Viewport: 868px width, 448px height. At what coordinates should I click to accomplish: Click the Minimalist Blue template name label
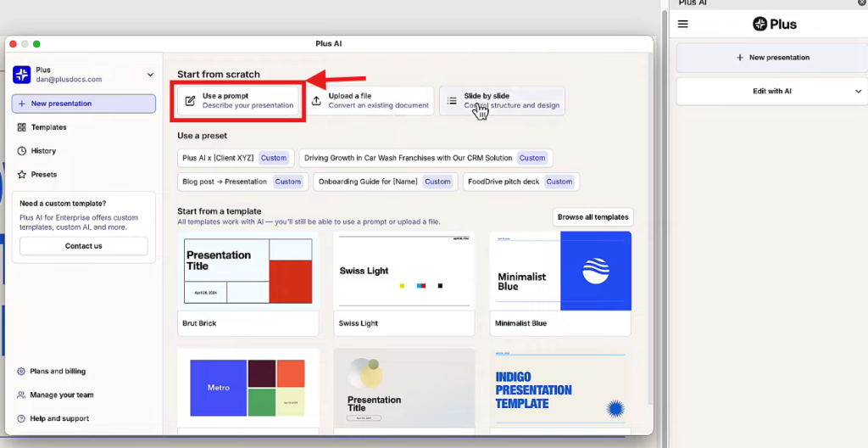520,323
